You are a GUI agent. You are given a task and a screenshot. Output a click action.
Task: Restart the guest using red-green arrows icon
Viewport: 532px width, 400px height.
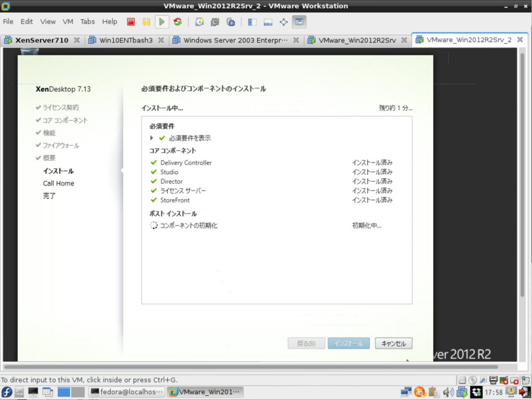tap(178, 22)
